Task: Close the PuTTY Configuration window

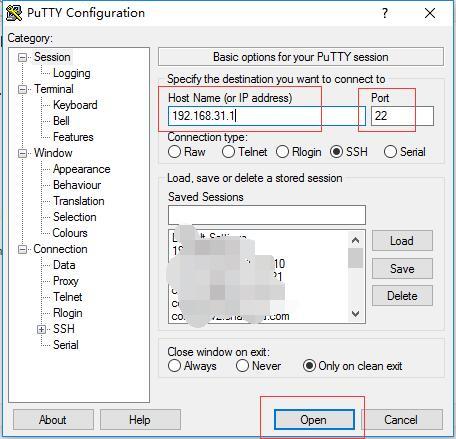Action: [x=430, y=13]
